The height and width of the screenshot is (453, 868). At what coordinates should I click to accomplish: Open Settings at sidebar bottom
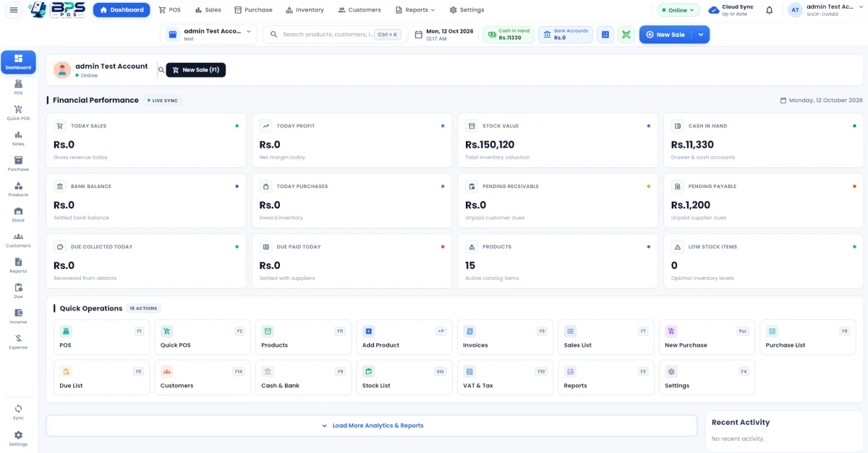[18, 439]
